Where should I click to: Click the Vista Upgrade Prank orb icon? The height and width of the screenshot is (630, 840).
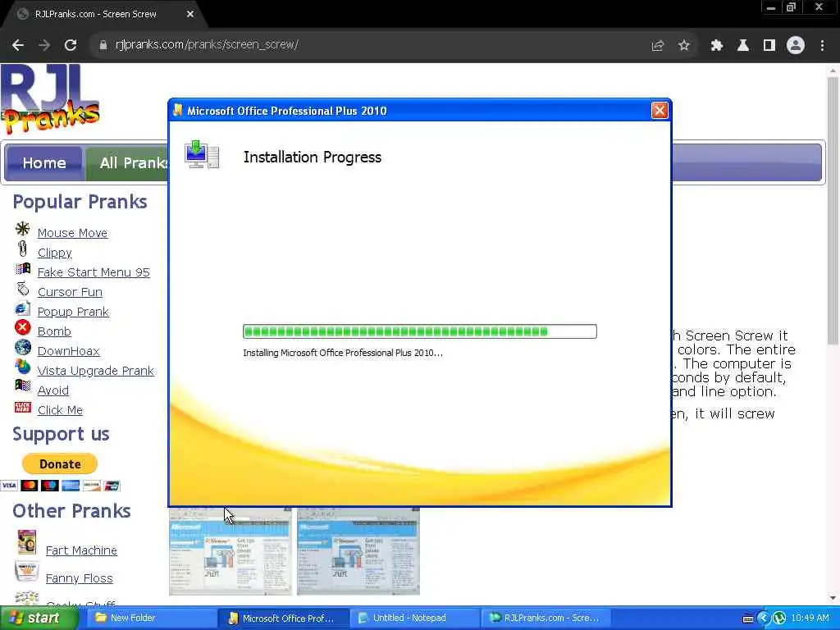pyautogui.click(x=22, y=367)
